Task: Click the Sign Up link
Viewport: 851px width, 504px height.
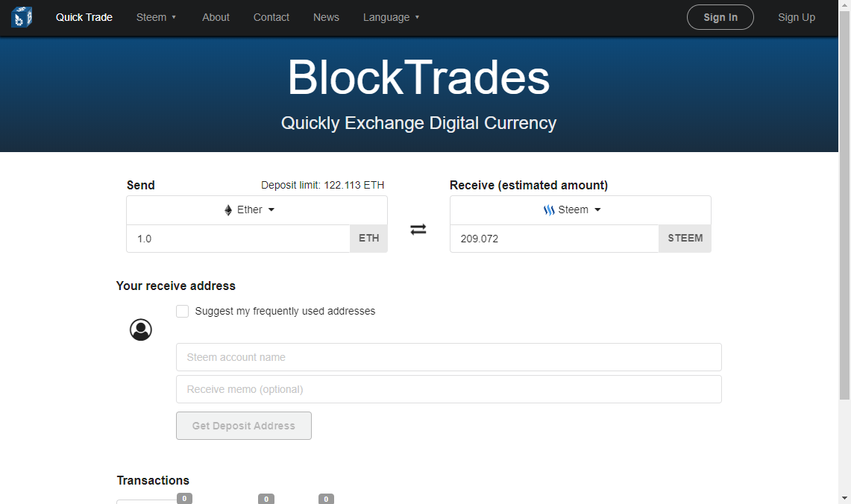Action: point(797,17)
